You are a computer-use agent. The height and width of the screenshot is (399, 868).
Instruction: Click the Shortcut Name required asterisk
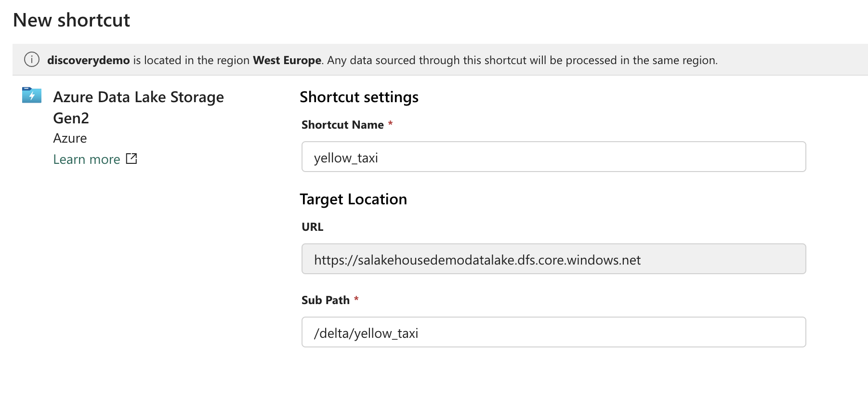point(389,124)
